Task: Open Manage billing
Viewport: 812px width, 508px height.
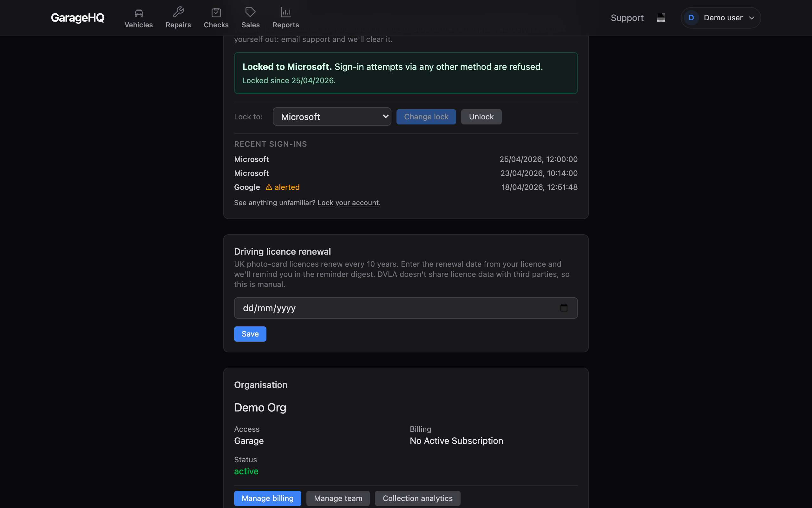Action: coord(267,498)
